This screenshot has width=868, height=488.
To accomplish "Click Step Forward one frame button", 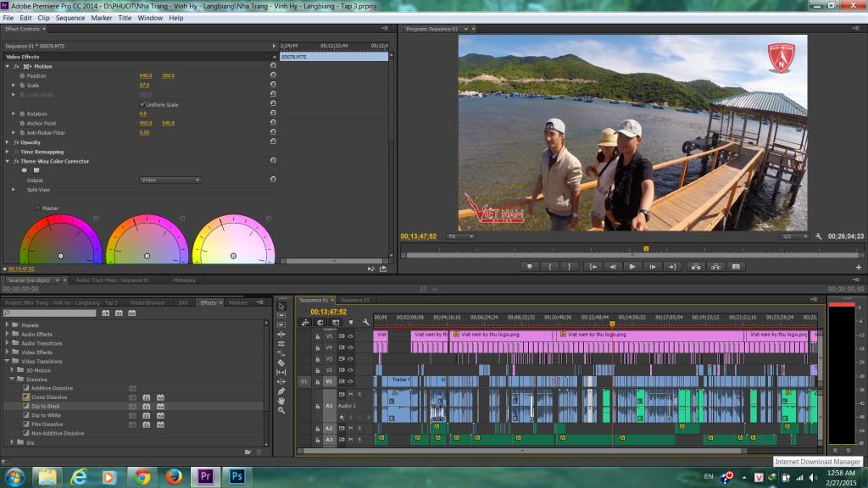I will 653,267.
